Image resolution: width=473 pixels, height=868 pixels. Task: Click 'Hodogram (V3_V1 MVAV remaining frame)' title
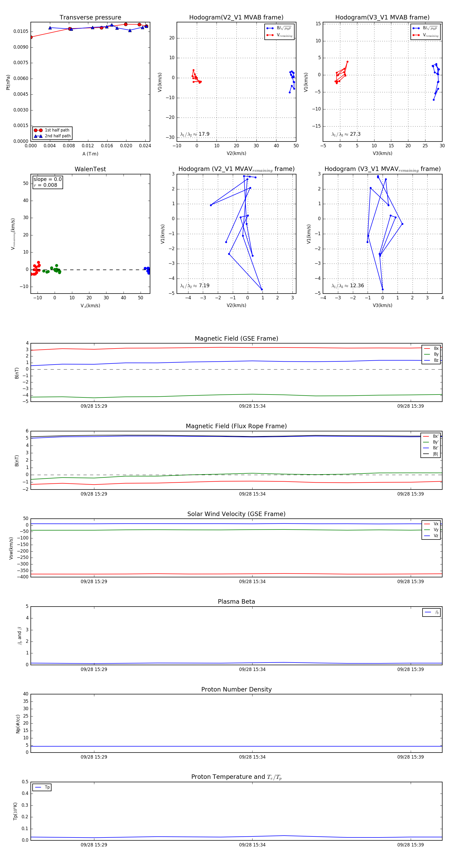click(x=382, y=169)
